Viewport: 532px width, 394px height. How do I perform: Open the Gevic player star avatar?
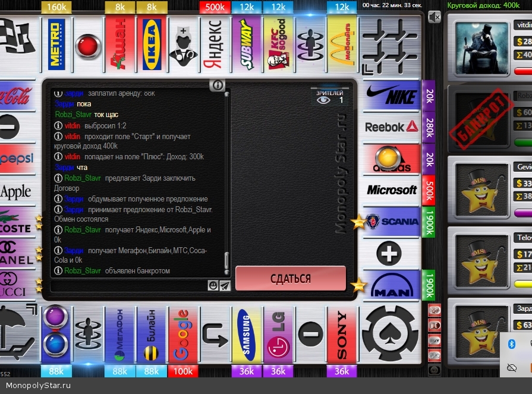pyautogui.click(x=482, y=190)
